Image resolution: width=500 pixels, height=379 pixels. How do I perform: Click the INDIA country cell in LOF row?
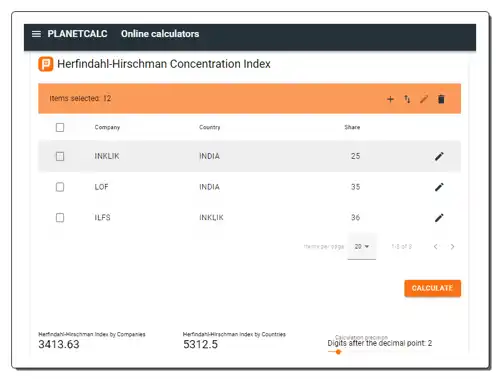click(209, 187)
